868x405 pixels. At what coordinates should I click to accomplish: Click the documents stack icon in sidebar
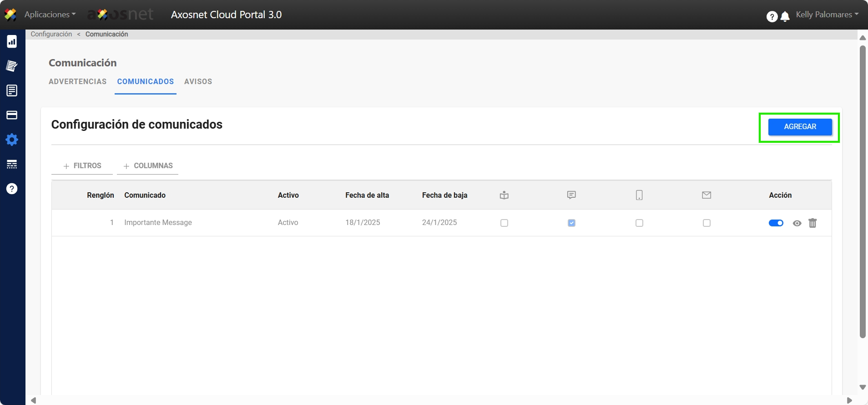click(x=12, y=66)
